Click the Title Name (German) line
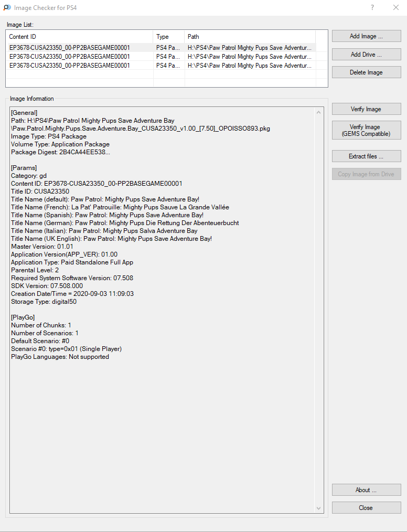 coord(125,223)
